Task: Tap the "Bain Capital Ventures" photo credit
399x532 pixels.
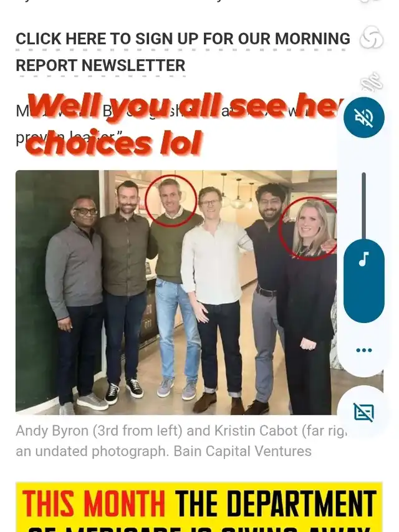Action: point(243,452)
